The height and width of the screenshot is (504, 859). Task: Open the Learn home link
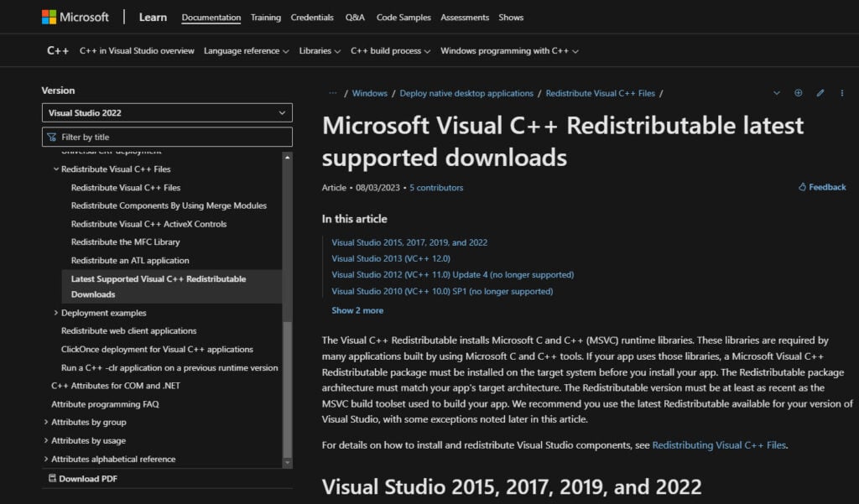[x=153, y=17]
